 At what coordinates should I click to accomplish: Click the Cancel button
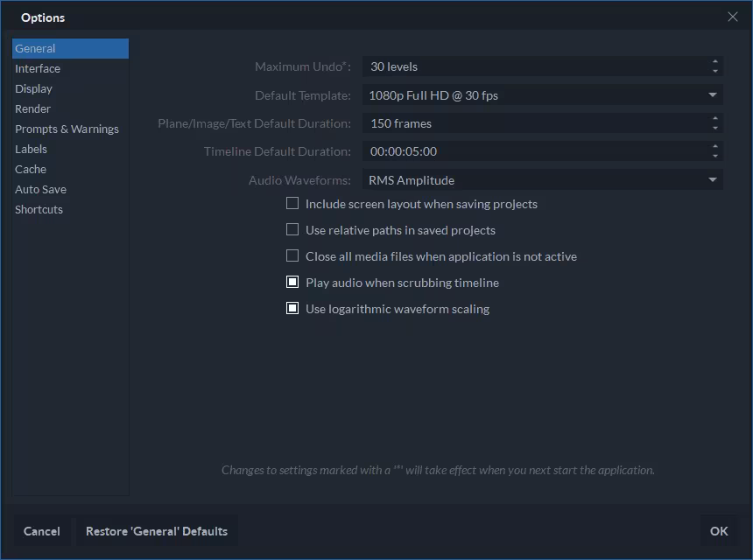(42, 531)
